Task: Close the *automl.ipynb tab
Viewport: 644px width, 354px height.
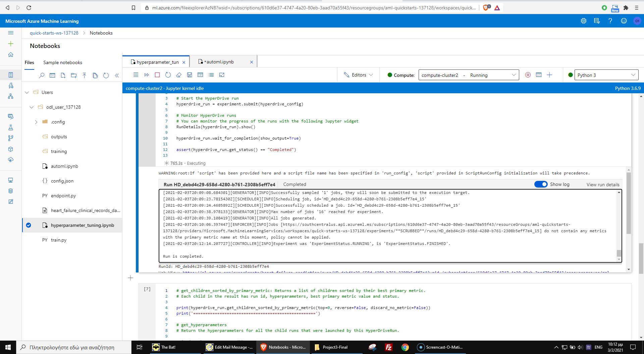Action: (x=252, y=62)
